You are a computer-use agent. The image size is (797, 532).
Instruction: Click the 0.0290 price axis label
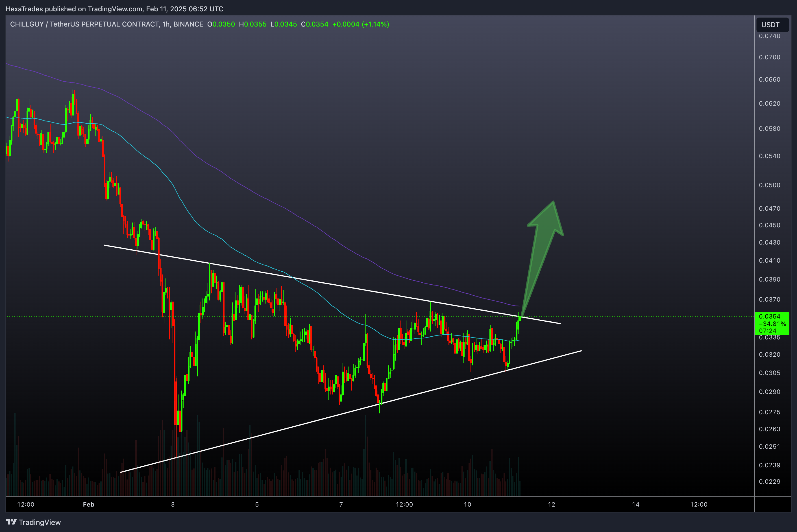coord(770,392)
